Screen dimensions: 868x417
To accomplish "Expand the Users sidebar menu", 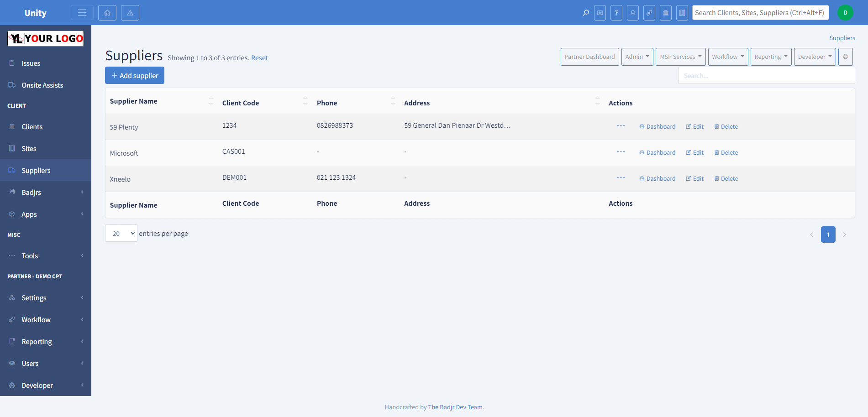I will click(46, 364).
